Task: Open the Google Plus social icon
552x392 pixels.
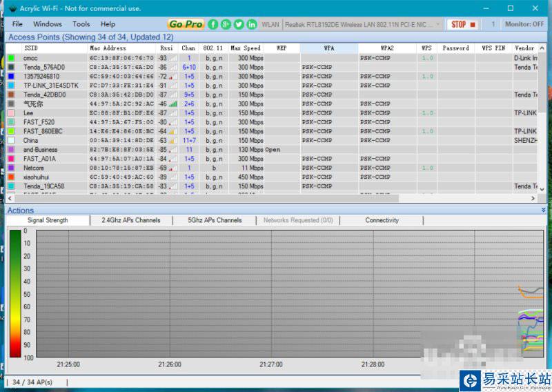Action: point(226,24)
